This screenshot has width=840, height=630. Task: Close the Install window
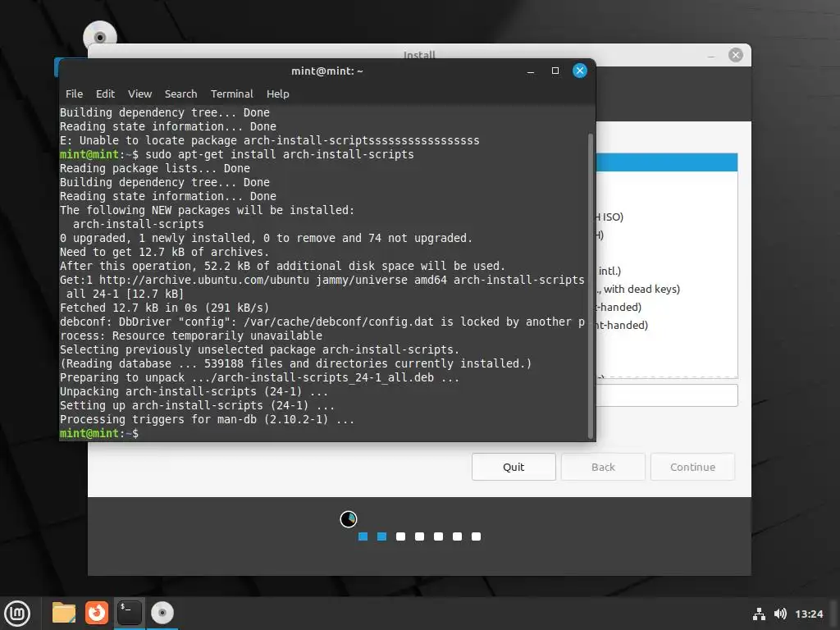736,55
